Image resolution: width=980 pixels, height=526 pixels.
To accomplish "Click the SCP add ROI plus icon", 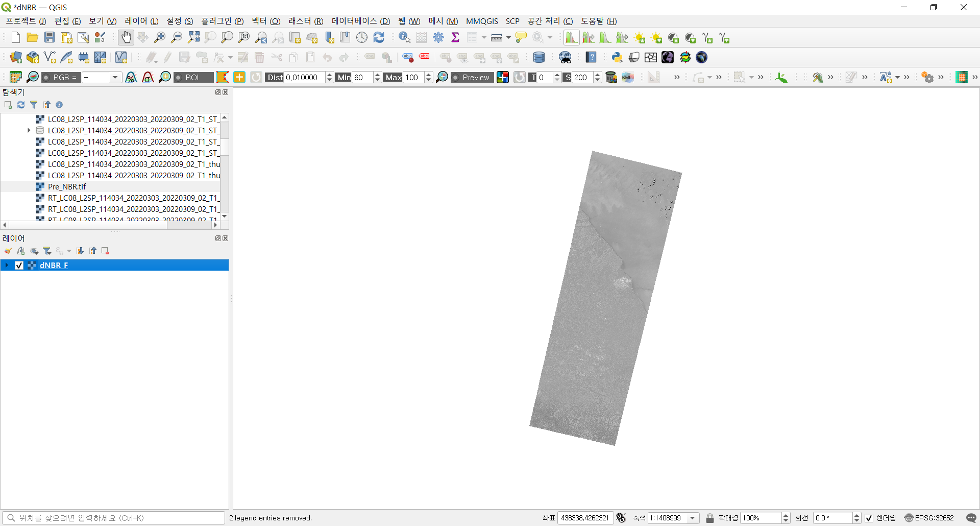I will (239, 77).
